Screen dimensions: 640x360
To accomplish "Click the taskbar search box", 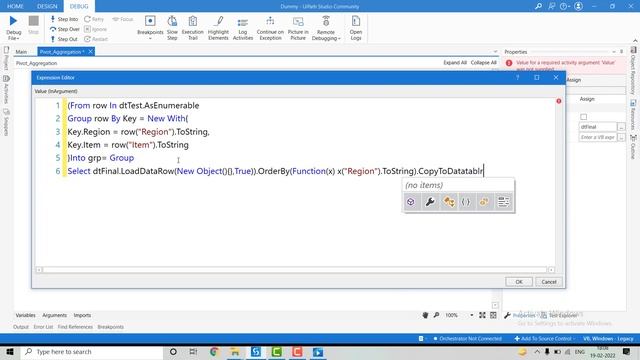I will click(x=92, y=352).
